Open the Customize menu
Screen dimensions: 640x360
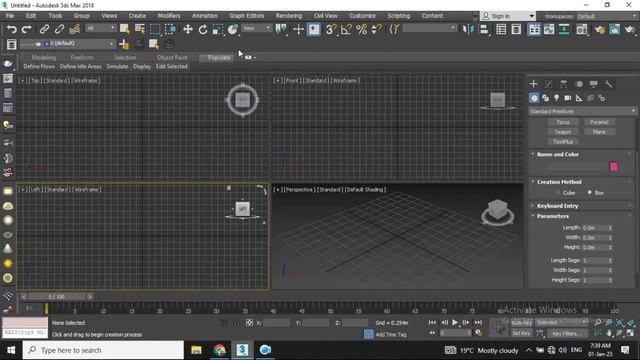pos(362,16)
